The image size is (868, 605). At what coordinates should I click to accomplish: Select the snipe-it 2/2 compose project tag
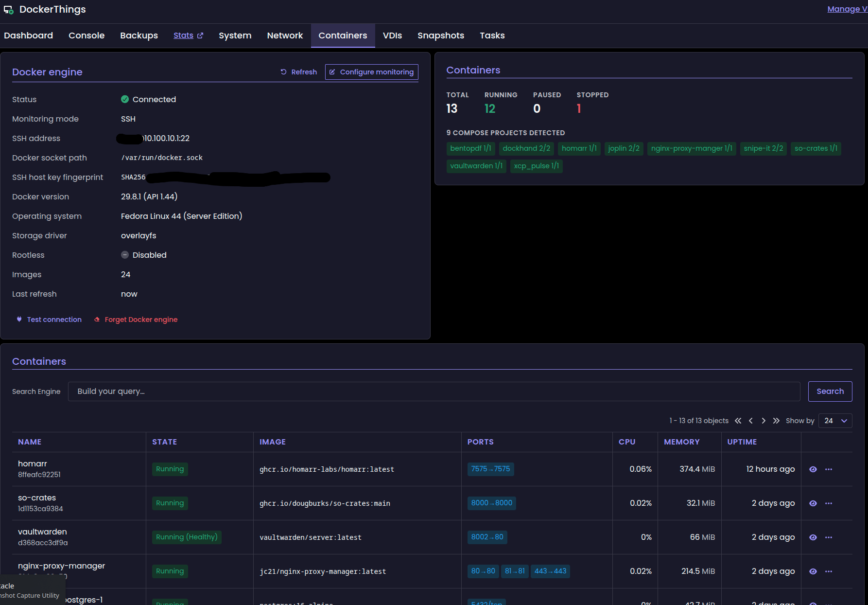pyautogui.click(x=764, y=148)
